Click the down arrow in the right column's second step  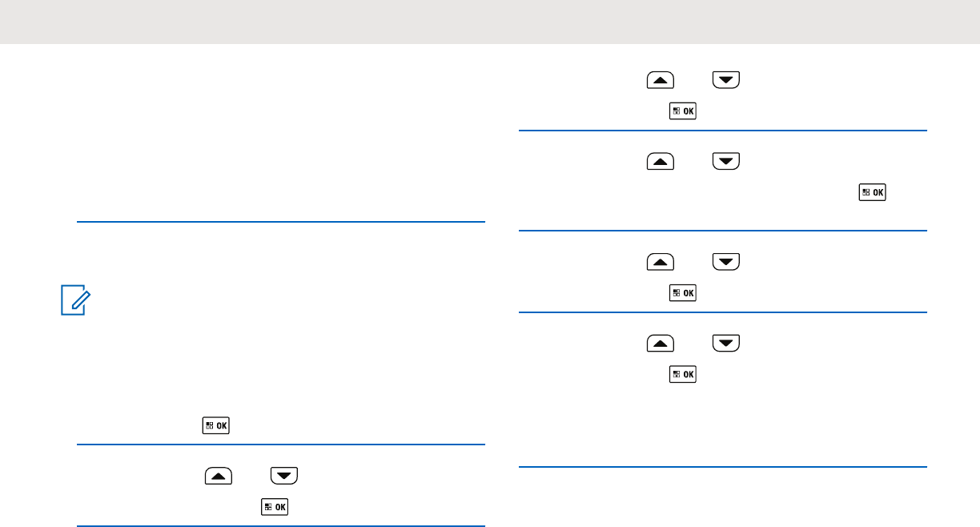(725, 163)
